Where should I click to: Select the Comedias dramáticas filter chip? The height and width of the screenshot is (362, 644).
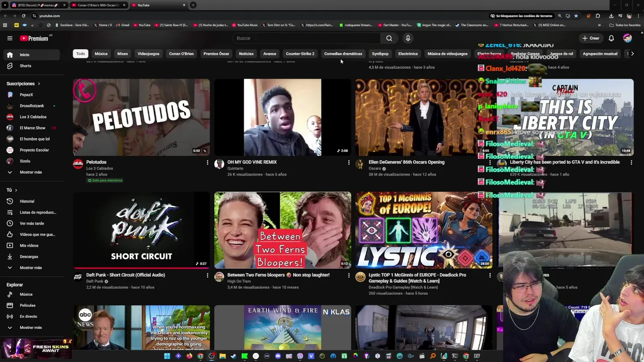click(x=343, y=54)
